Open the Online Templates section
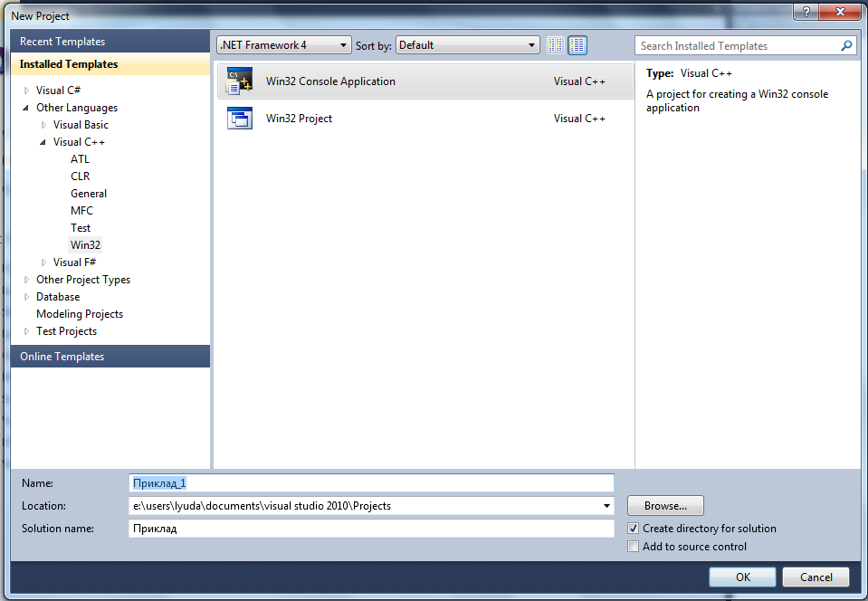 point(110,357)
